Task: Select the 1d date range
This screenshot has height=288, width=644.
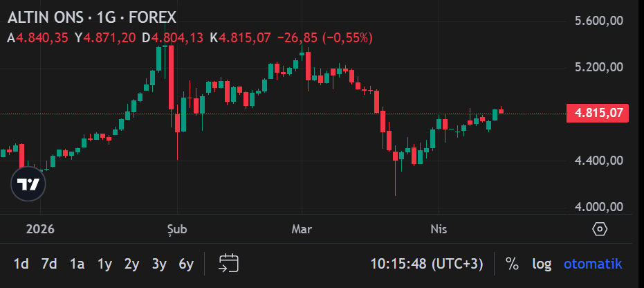Action: pos(21,264)
